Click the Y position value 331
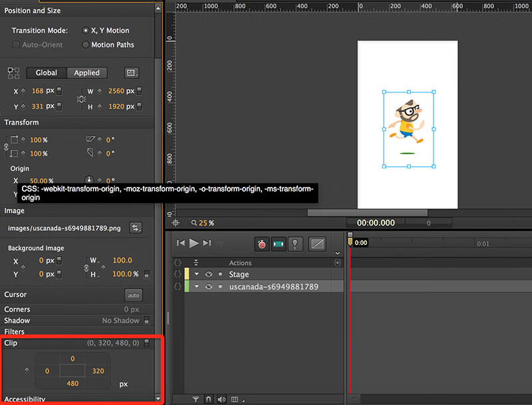 pyautogui.click(x=37, y=106)
